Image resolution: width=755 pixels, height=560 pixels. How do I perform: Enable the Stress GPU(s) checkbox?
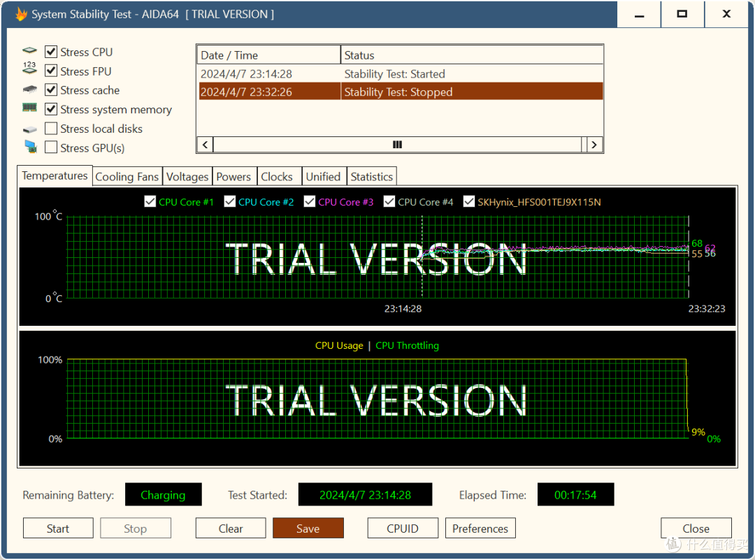coord(51,148)
